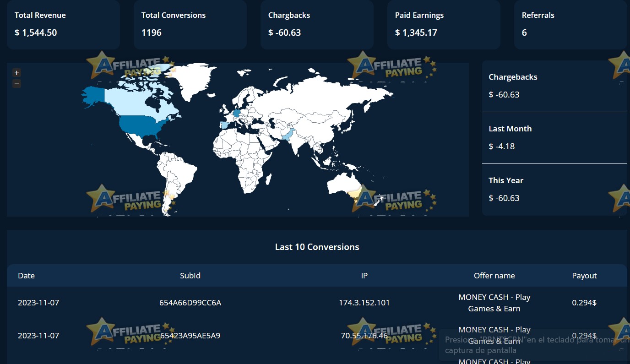The height and width of the screenshot is (364, 630).
Task: Click the side panel Chargebacks label
Action: (x=513, y=77)
